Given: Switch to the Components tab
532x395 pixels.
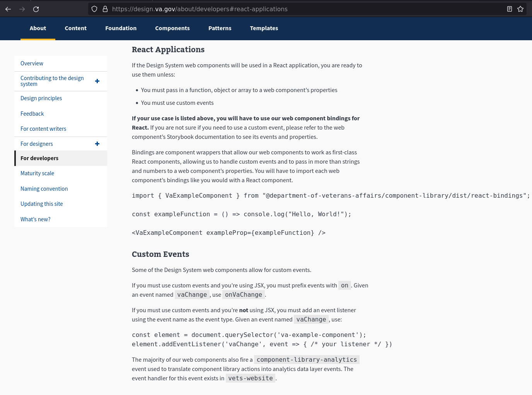Looking at the screenshot, I should coord(172,28).
